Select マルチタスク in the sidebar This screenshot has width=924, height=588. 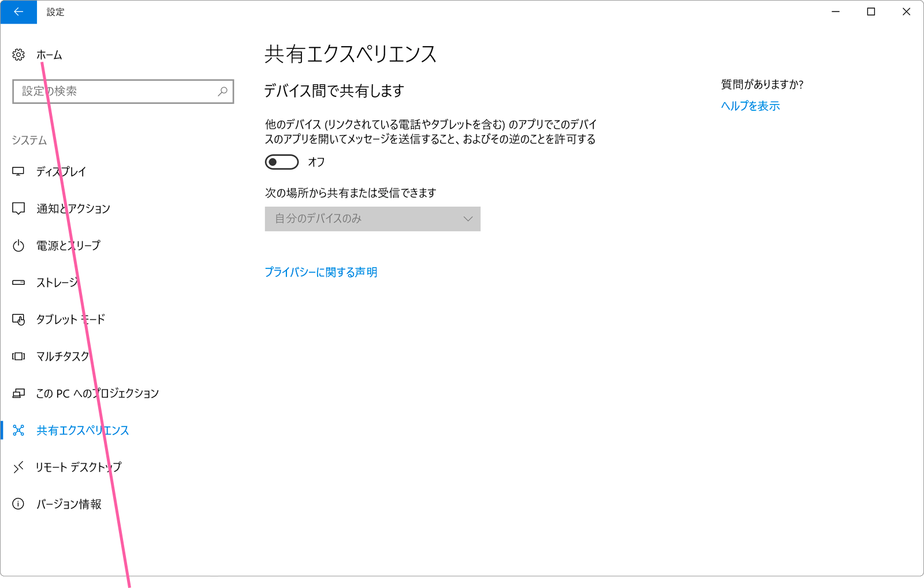[63, 357]
